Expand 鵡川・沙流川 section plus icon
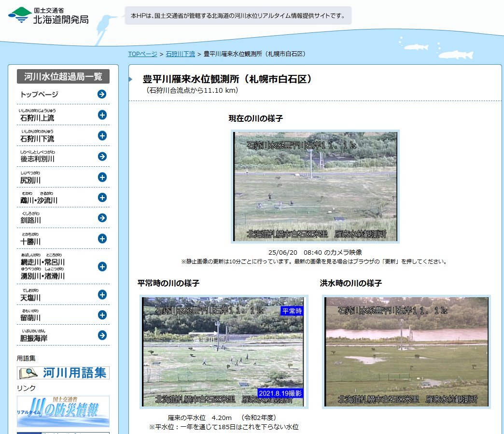Screen dimensions: 504x434 click(x=102, y=197)
